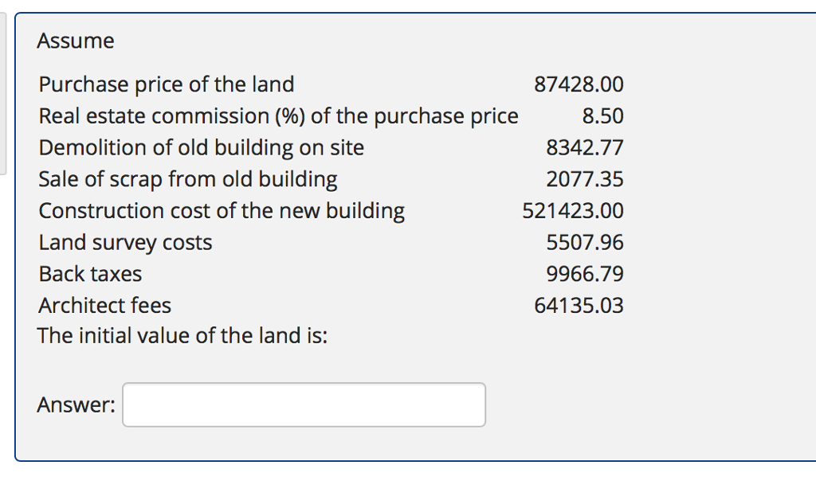Click the 'Assume' heading text

pos(76,41)
